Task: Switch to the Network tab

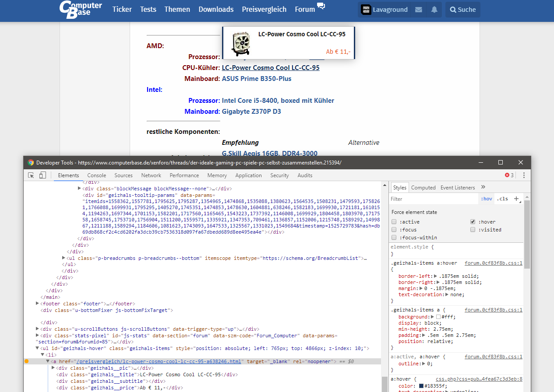Action: pos(151,175)
